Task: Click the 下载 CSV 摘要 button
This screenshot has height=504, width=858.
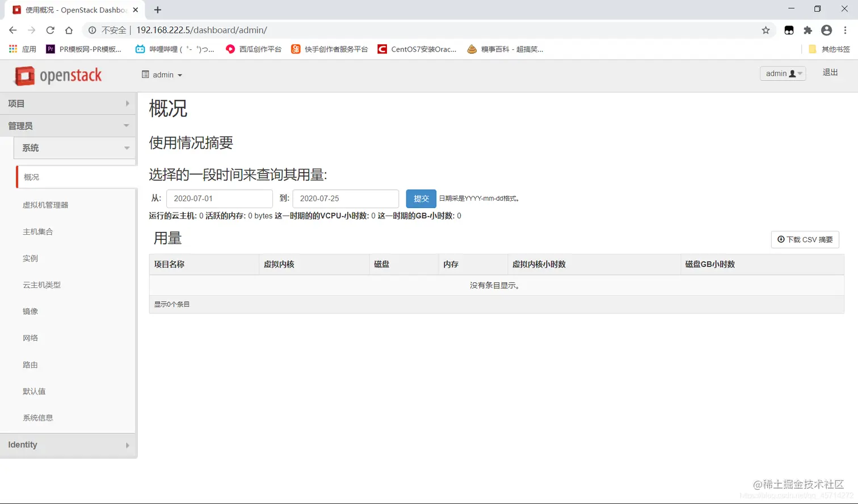Action: click(805, 239)
